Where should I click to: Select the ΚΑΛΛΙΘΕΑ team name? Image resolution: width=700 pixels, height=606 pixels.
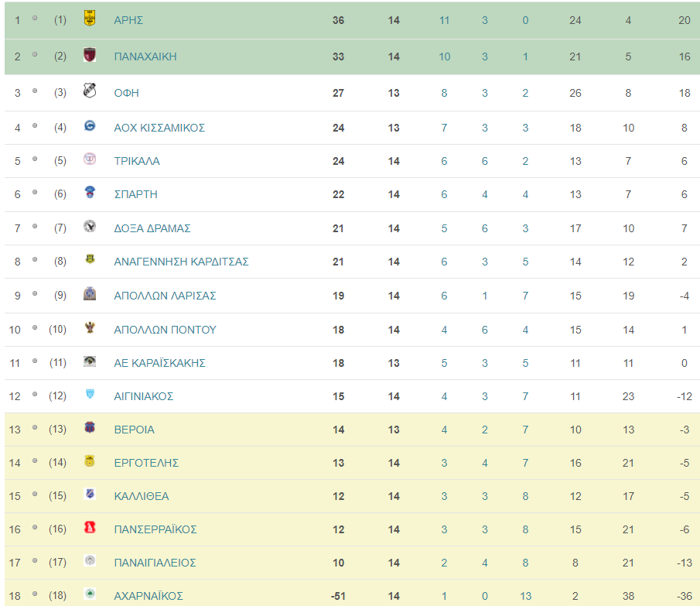(142, 496)
